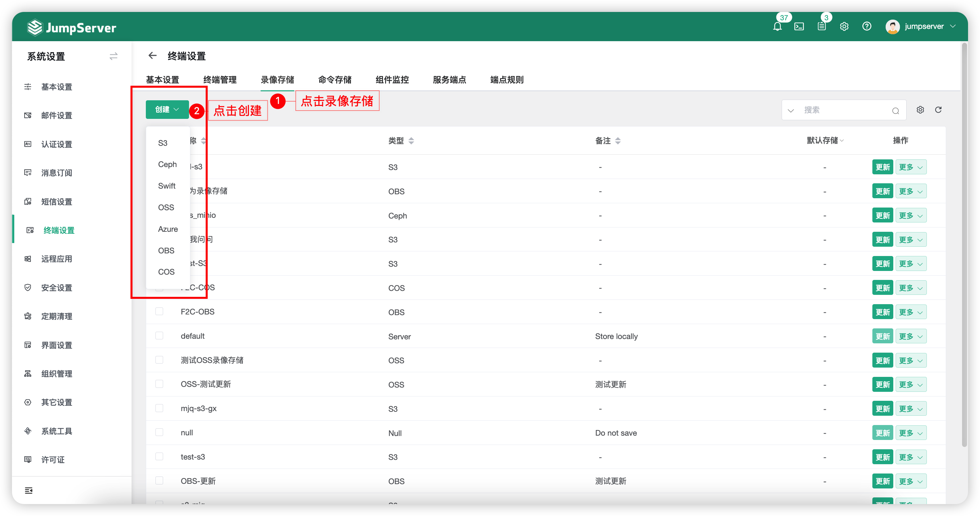
Task: Switch to the 命令存储 tab
Action: [x=335, y=79]
